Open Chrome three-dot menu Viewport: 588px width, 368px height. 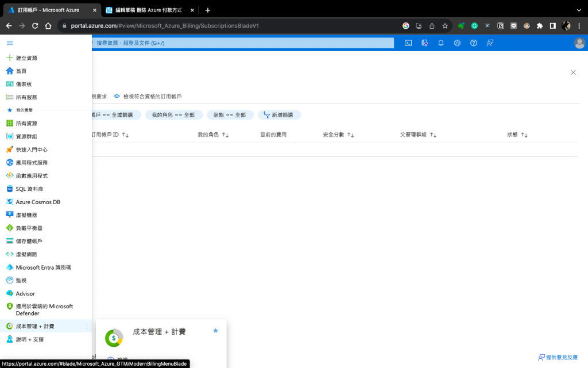point(579,26)
